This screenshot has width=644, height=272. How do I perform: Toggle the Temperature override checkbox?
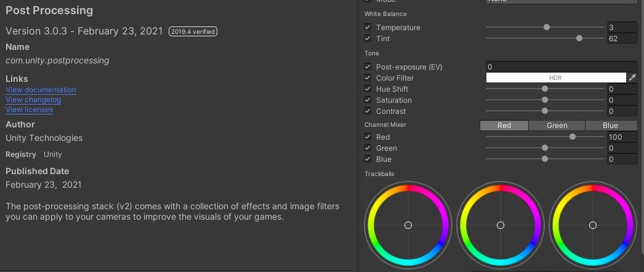point(368,28)
